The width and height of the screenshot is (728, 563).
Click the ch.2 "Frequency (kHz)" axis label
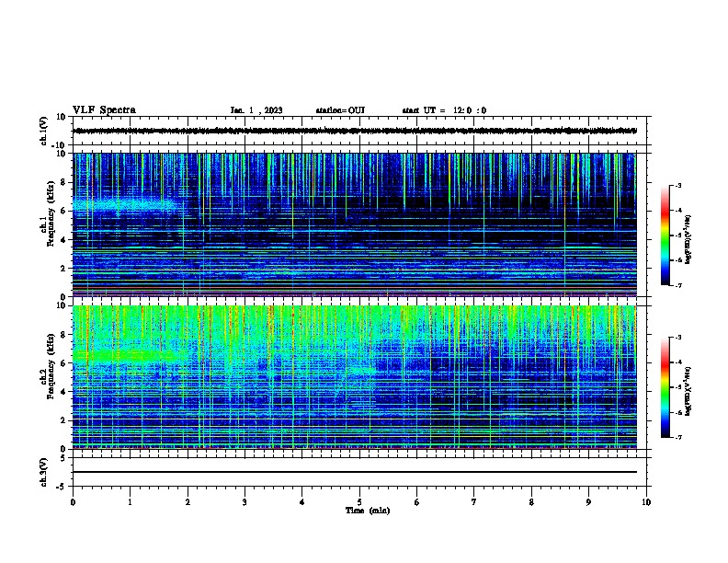[x=51, y=366]
